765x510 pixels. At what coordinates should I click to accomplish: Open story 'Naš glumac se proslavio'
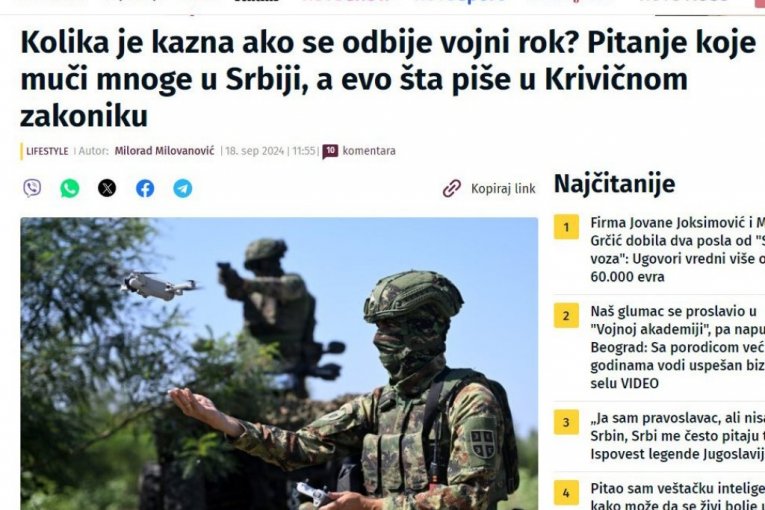tap(678, 347)
